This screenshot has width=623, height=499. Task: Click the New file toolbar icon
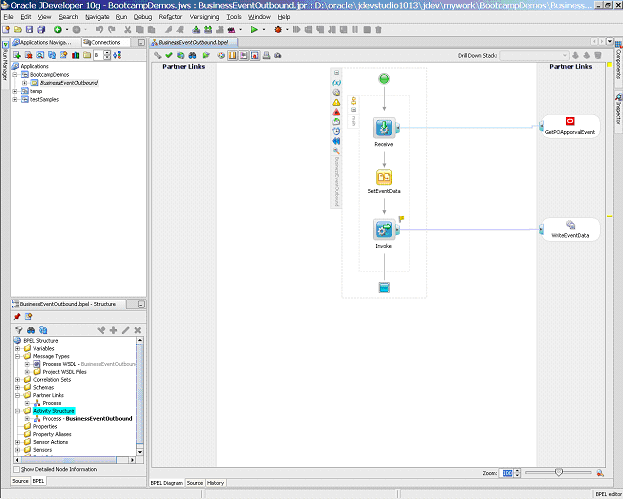[6, 29]
